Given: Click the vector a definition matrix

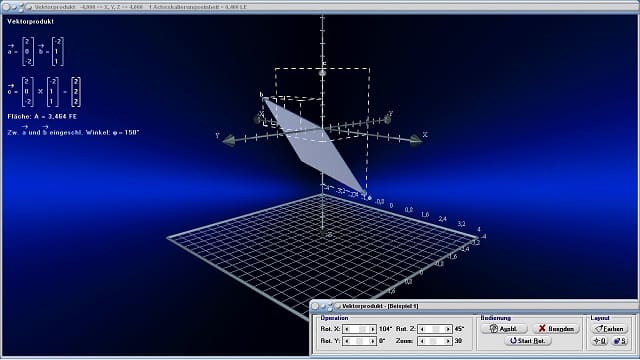Looking at the screenshot, I should (x=28, y=51).
